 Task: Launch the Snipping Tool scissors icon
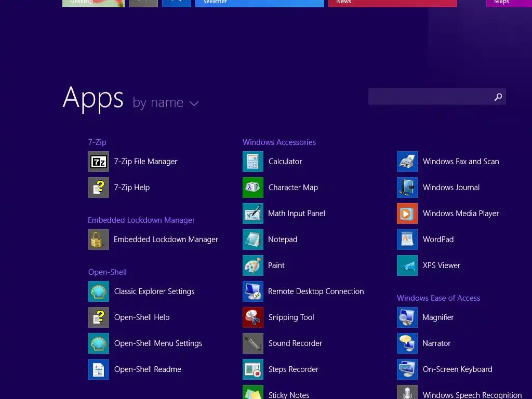[x=253, y=317]
